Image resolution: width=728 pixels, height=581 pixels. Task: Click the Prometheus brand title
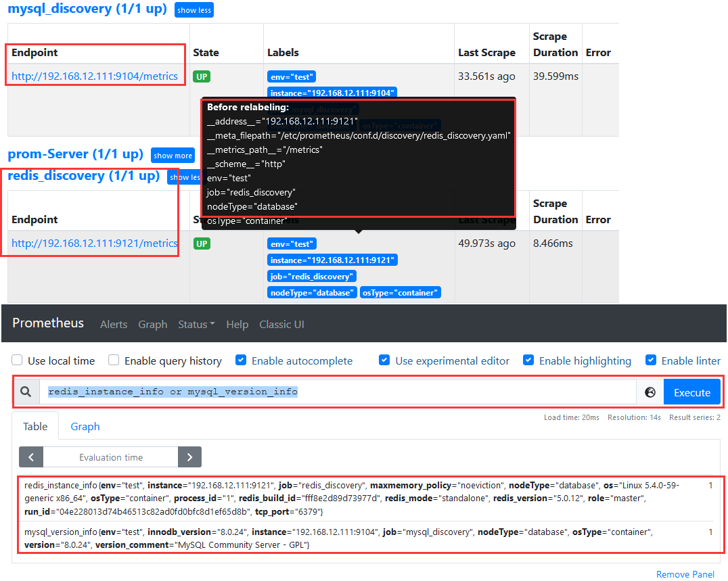click(48, 323)
